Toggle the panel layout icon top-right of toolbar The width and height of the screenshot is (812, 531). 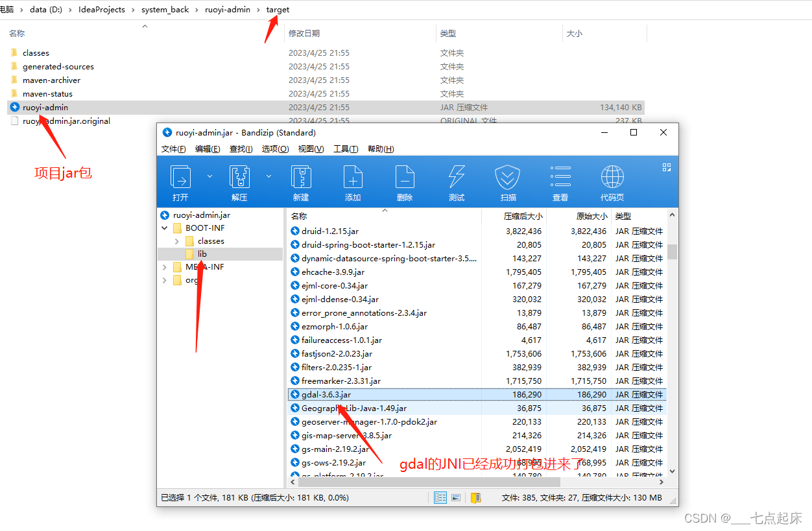667,167
